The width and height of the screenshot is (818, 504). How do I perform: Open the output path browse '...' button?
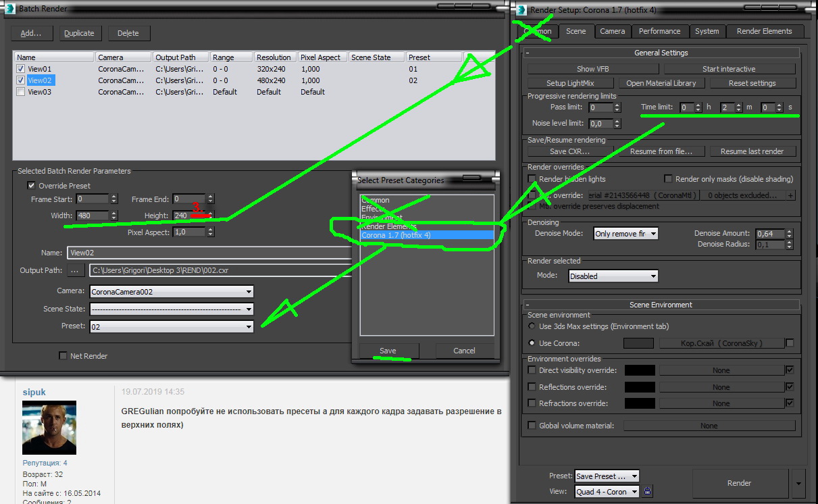(74, 271)
